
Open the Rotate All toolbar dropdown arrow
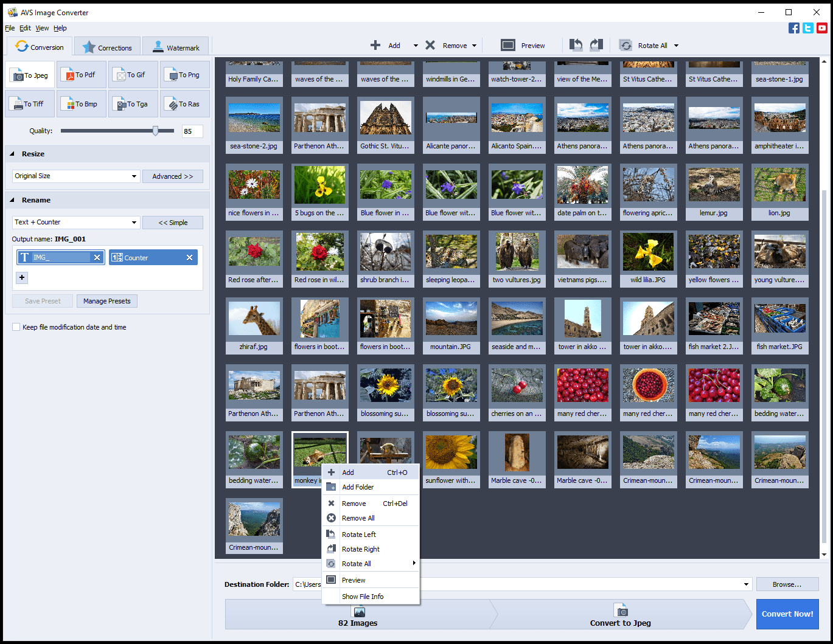pyautogui.click(x=676, y=46)
